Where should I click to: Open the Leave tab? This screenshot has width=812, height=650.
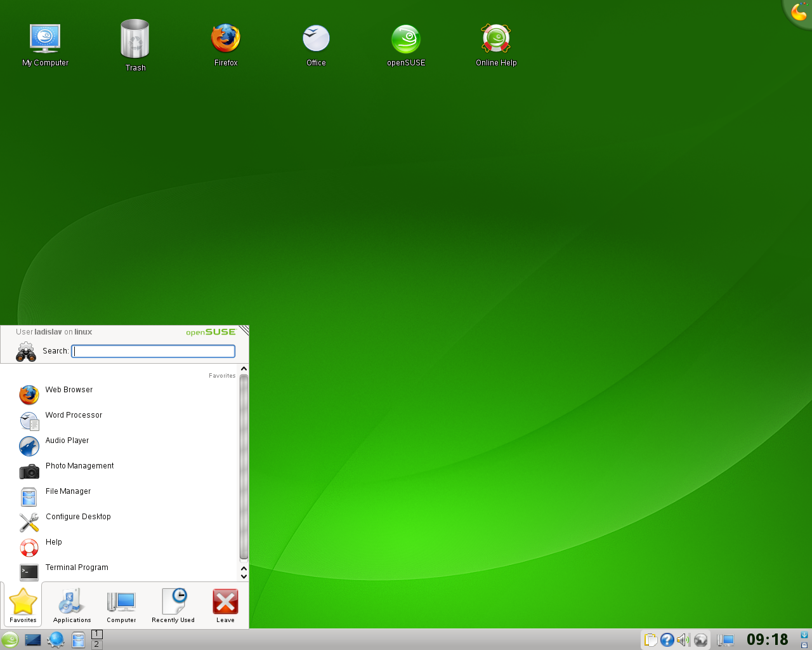point(225,606)
